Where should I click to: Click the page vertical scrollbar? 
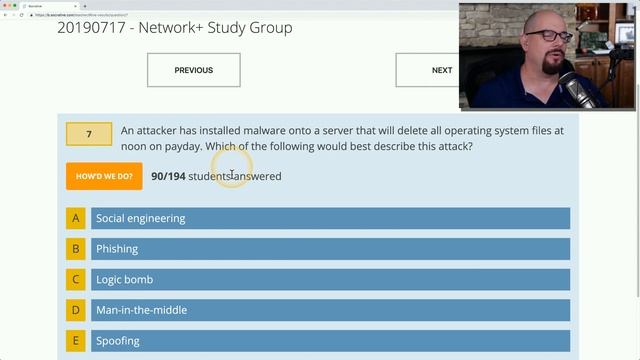638,190
